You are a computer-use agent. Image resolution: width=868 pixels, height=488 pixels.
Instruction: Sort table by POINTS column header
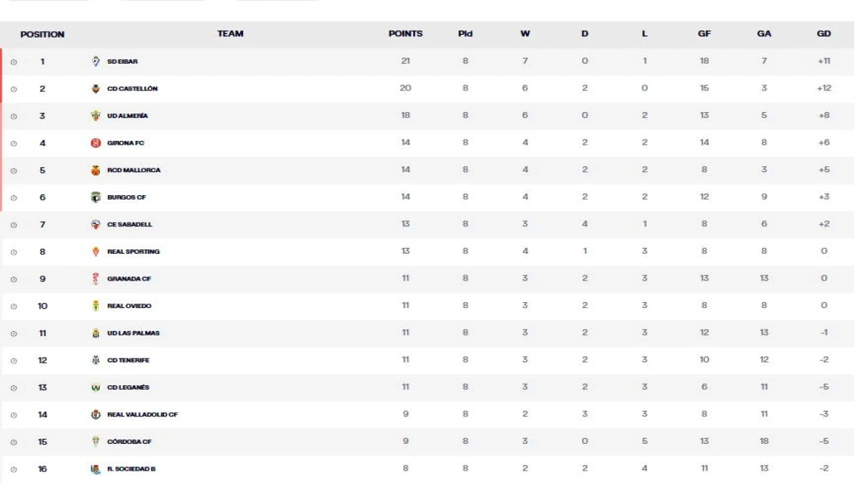pyautogui.click(x=405, y=34)
